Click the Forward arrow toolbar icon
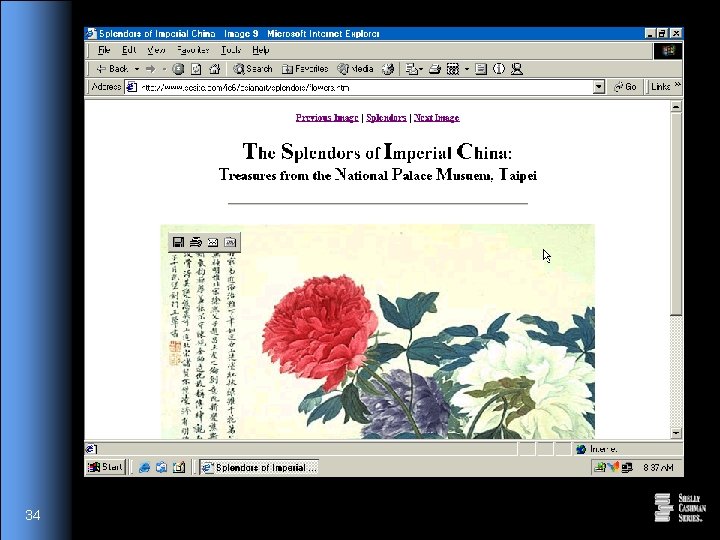720x540 pixels. (151, 69)
